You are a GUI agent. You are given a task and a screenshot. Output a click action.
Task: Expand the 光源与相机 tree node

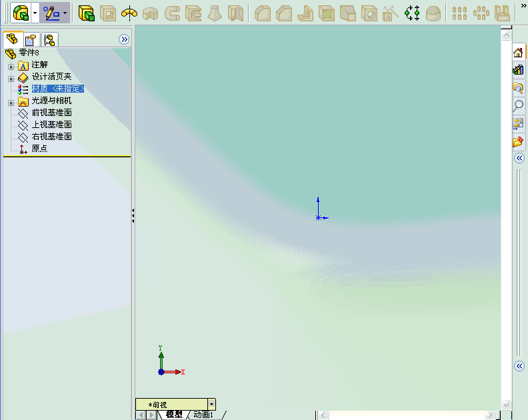coord(11,103)
